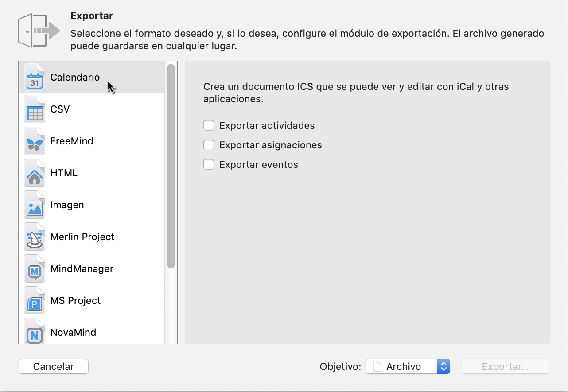Select the Imagen export format icon
Viewport: 568px width, 392px height.
pyautogui.click(x=34, y=204)
